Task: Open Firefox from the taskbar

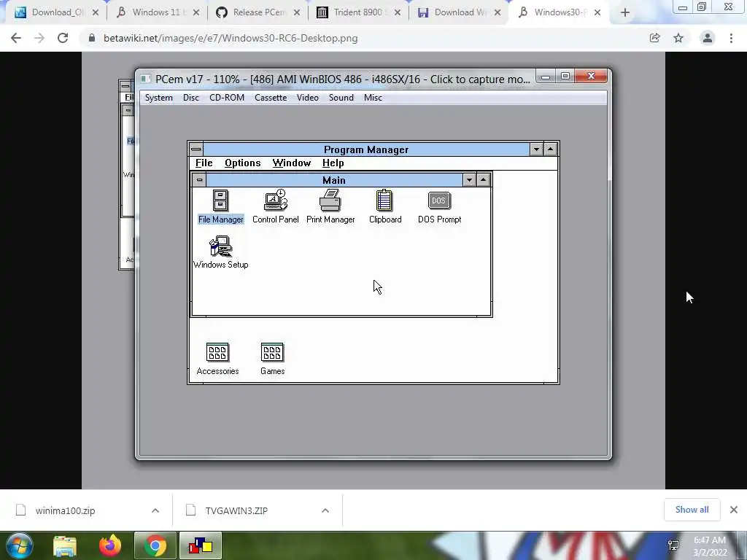Action: (x=110, y=545)
